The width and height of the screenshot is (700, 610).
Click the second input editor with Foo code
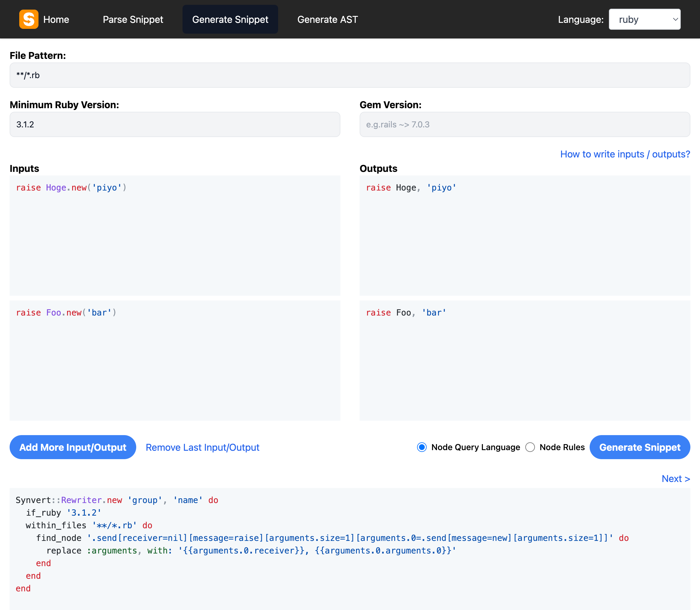174,360
